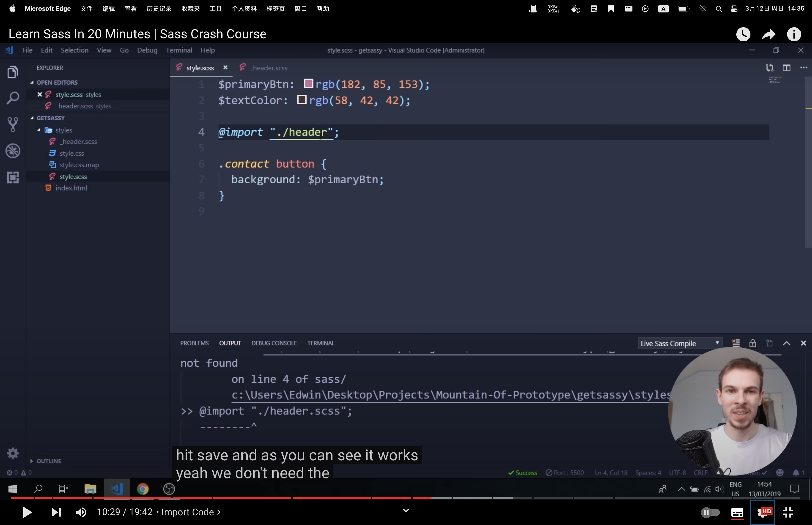
Task: Collapse the OPEN EDITORS section
Action: (x=32, y=82)
